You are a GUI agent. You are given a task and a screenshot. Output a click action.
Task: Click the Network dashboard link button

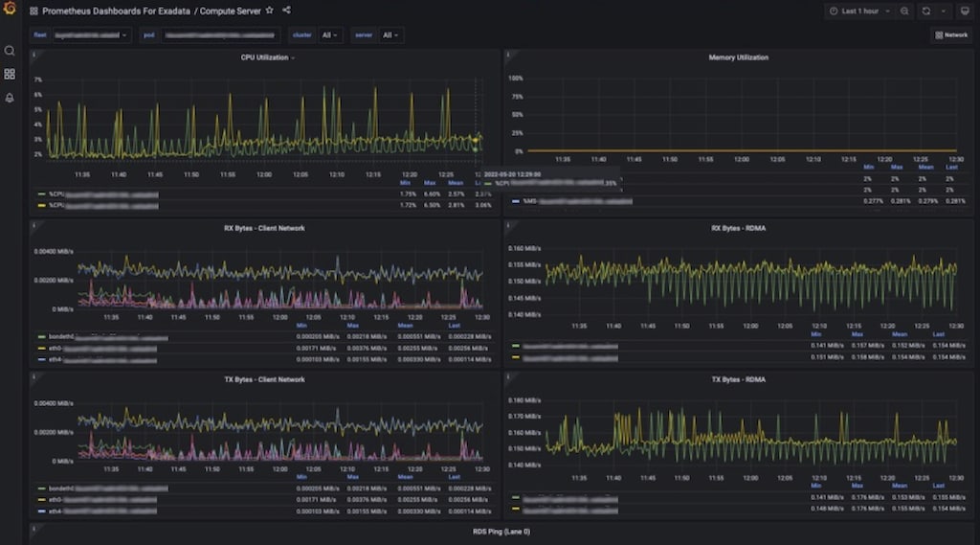click(951, 34)
